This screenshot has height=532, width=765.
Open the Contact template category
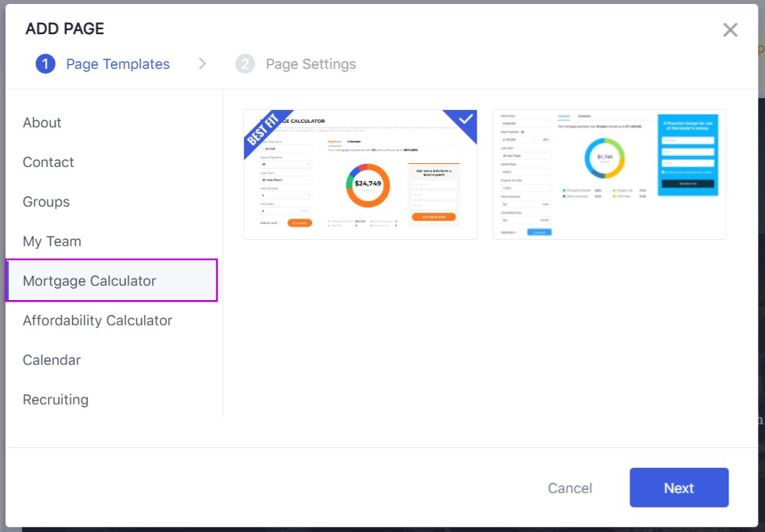48,162
